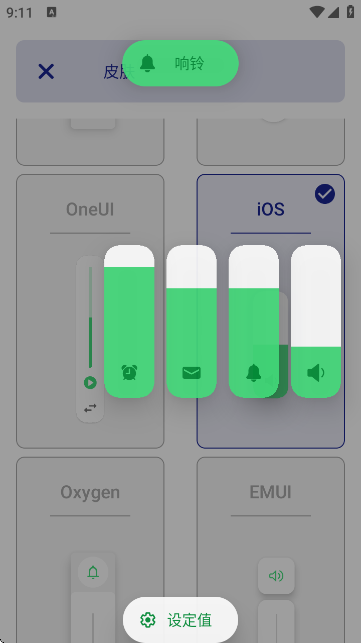Tap the bell icon in 响铃 pill
The width and height of the screenshot is (361, 643).
click(147, 63)
